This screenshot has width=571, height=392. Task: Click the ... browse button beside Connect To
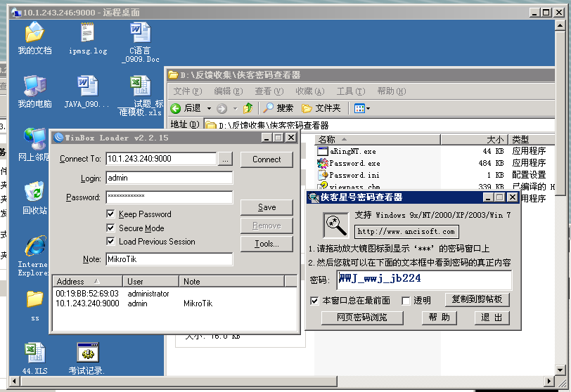point(226,159)
